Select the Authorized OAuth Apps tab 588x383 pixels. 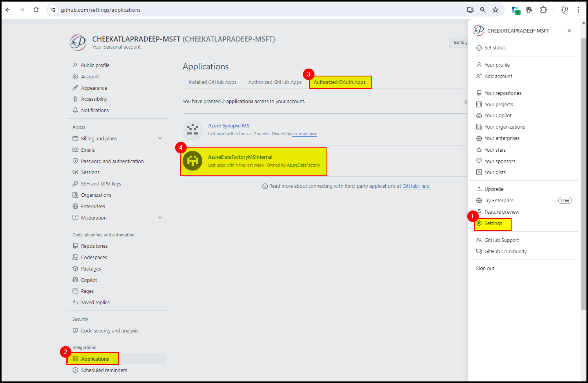point(339,82)
